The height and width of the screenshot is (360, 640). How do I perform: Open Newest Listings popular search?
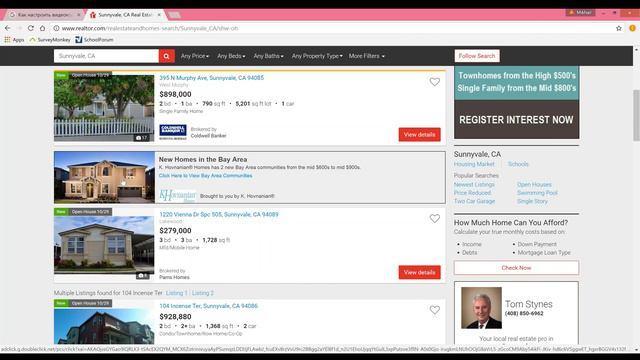474,184
